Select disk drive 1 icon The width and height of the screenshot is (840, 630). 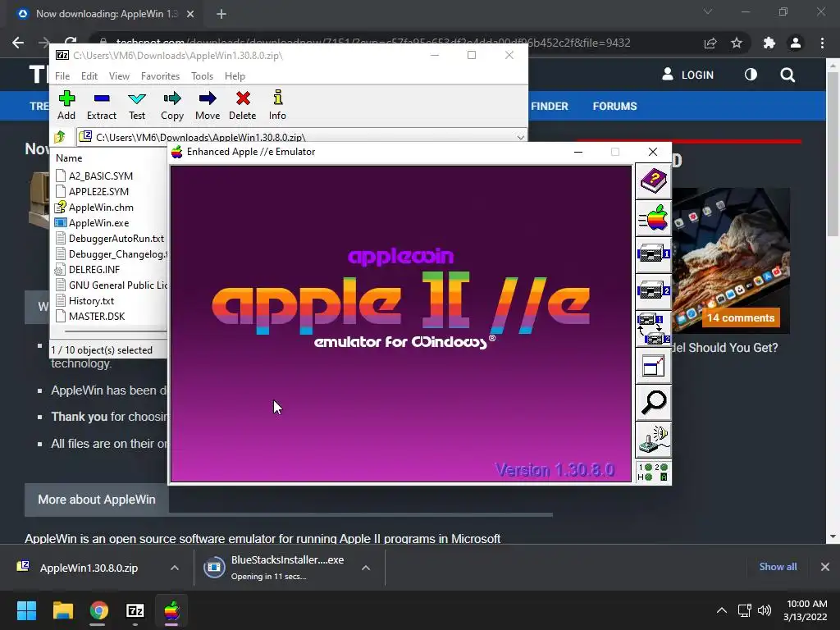tap(653, 255)
